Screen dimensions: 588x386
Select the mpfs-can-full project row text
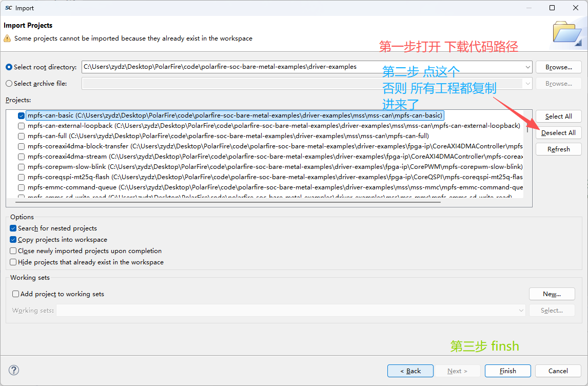[x=228, y=136]
